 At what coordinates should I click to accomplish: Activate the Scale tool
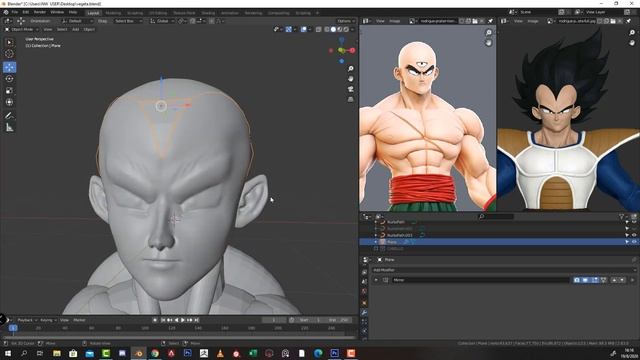9,91
